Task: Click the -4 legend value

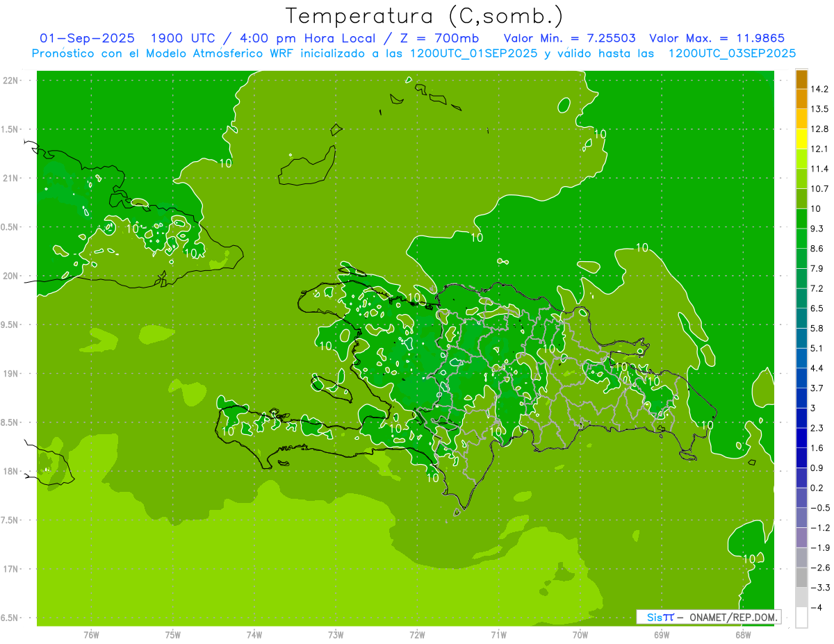Action: coord(817,607)
